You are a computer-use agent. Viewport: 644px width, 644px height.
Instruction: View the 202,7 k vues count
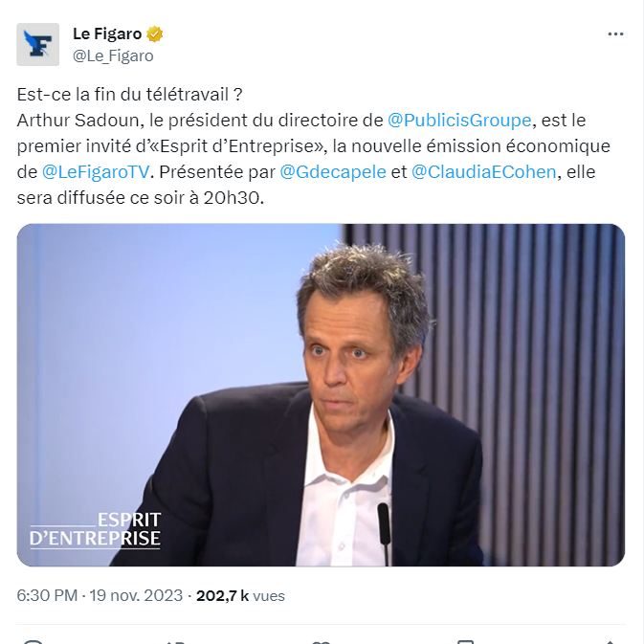(x=240, y=595)
